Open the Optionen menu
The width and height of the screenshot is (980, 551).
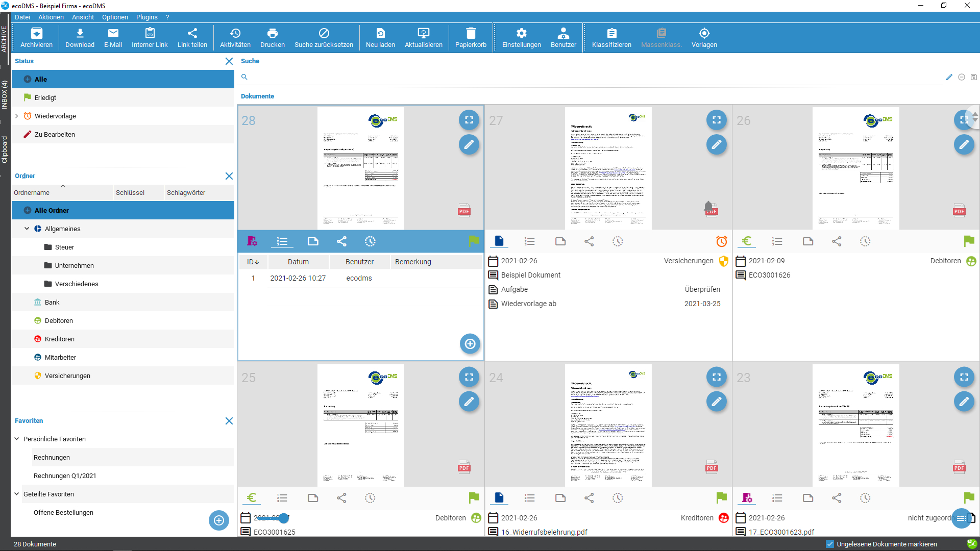point(115,17)
